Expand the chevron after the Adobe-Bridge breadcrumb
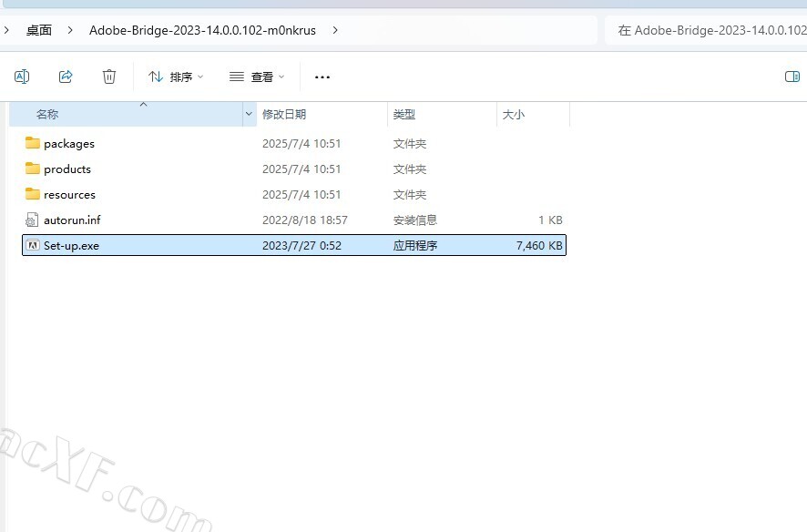807x532 pixels. [335, 30]
